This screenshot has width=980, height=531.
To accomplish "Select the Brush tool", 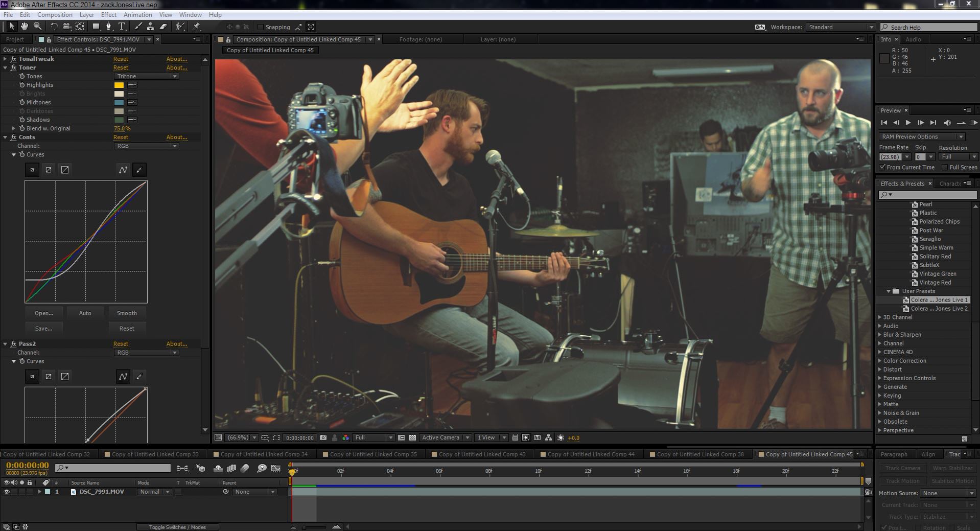I will click(138, 27).
